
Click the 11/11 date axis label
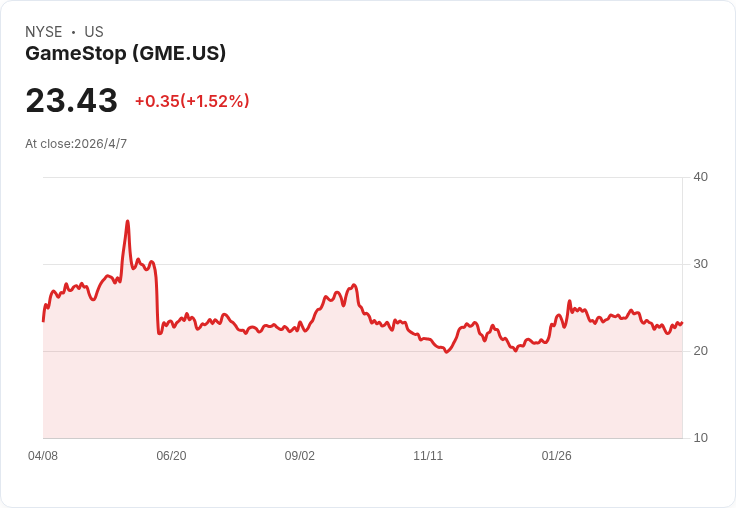(x=428, y=456)
